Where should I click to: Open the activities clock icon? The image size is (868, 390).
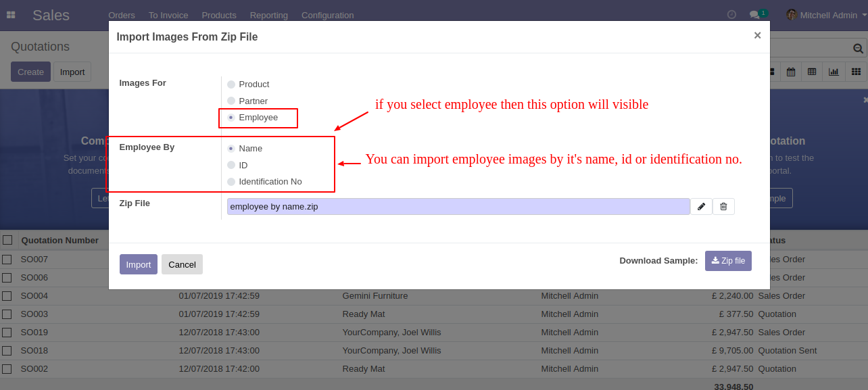(731, 14)
